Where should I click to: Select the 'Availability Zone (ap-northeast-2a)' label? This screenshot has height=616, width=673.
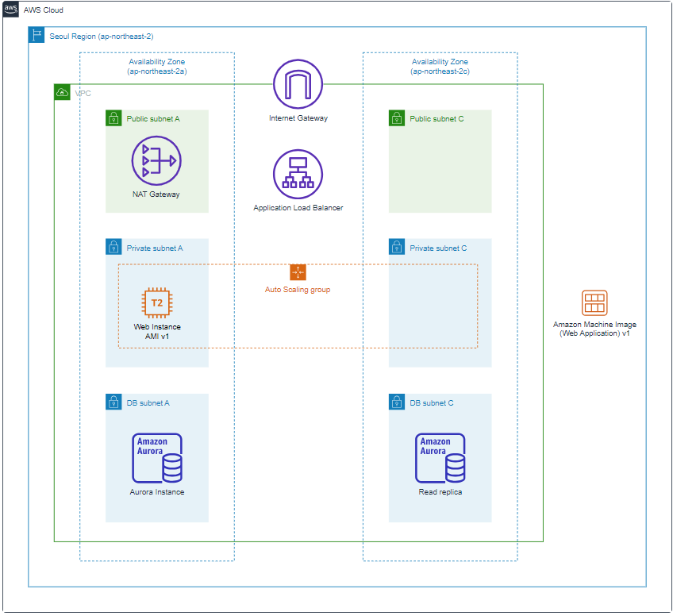pos(157,67)
